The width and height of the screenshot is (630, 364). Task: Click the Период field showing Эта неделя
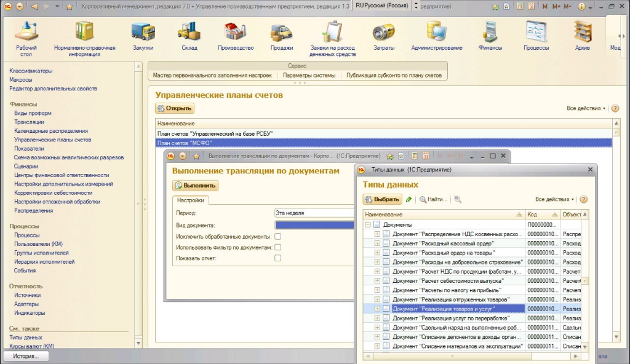pos(314,213)
